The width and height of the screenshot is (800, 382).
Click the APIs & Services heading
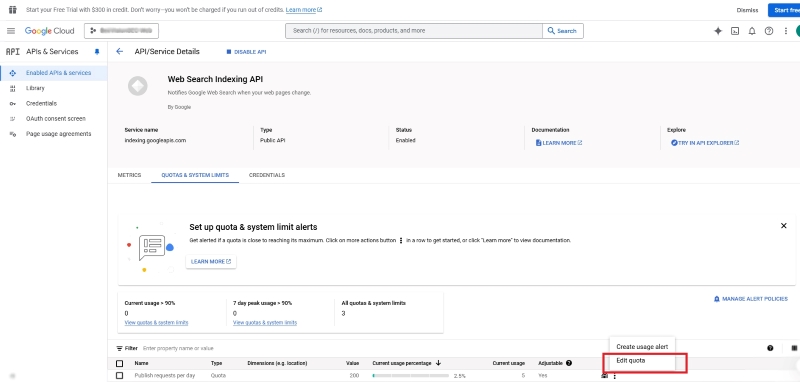click(52, 52)
